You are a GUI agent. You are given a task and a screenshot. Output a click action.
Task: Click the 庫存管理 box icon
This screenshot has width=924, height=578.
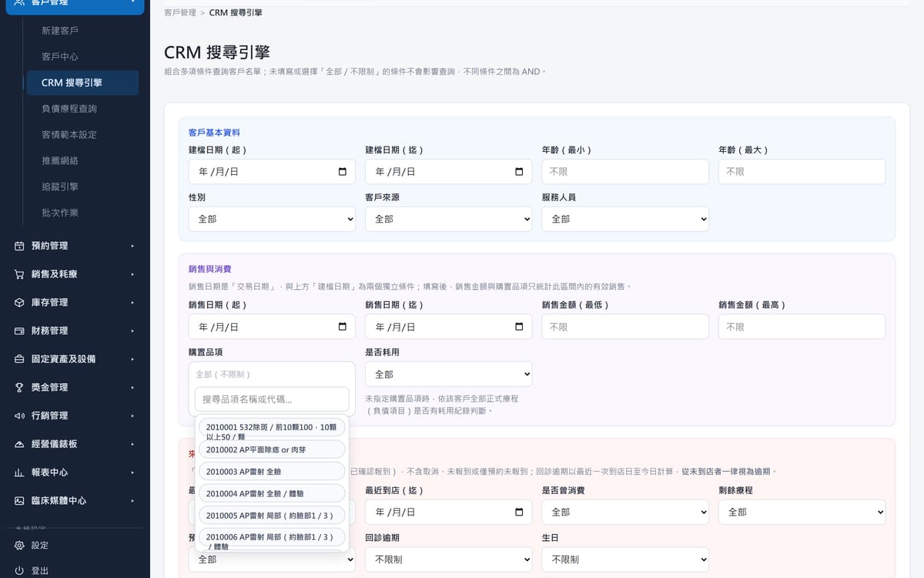pyautogui.click(x=19, y=302)
